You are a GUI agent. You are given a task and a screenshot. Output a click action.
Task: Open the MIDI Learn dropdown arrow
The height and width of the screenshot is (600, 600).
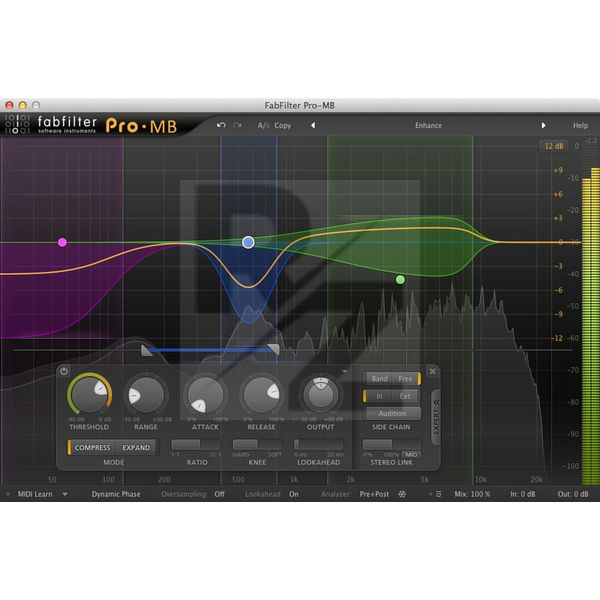pyautogui.click(x=65, y=494)
